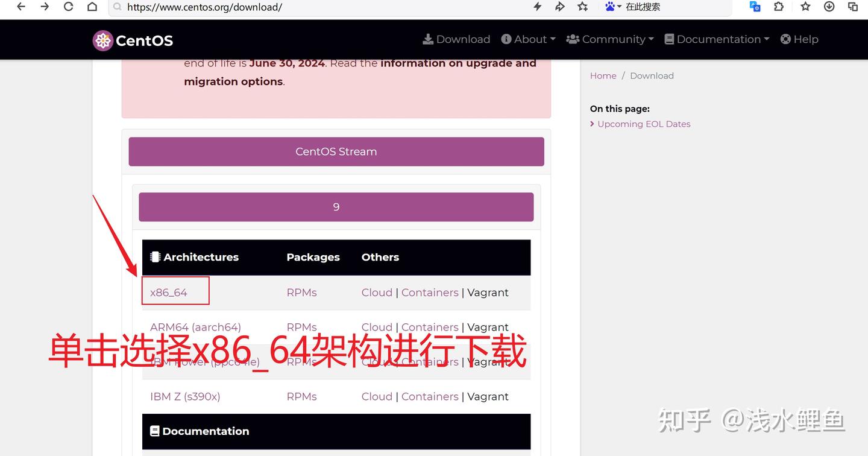868x456 pixels.
Task: Bookmark this page using the star icon
Action: coord(804,7)
